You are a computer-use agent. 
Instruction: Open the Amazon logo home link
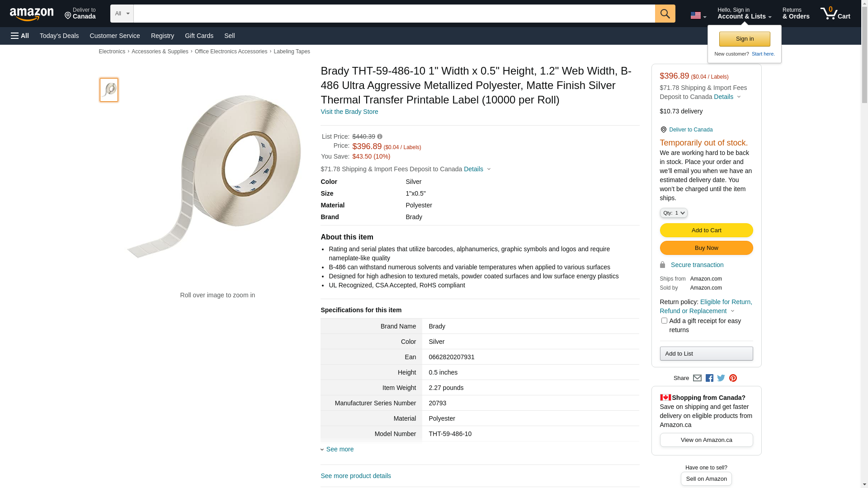point(32,14)
